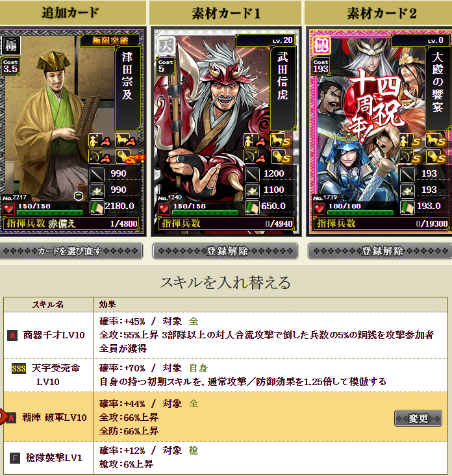
Task: Select the 津田宗及 card image
Action: pyautogui.click(x=72, y=131)
